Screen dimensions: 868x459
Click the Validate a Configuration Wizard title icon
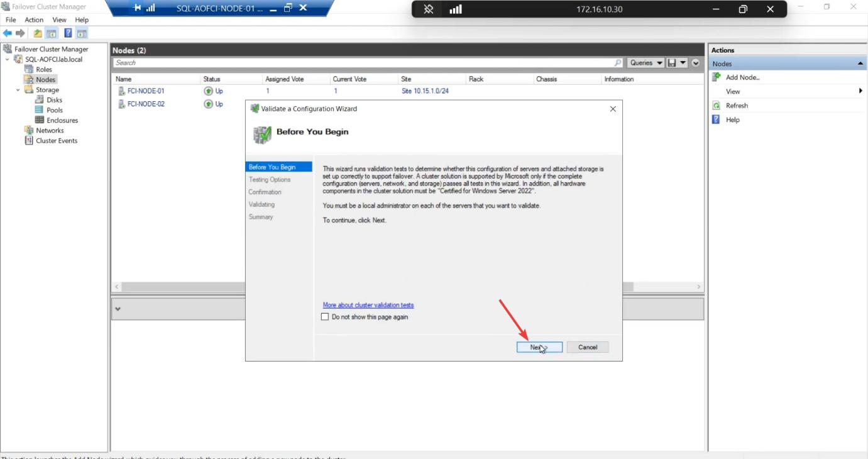tap(255, 109)
